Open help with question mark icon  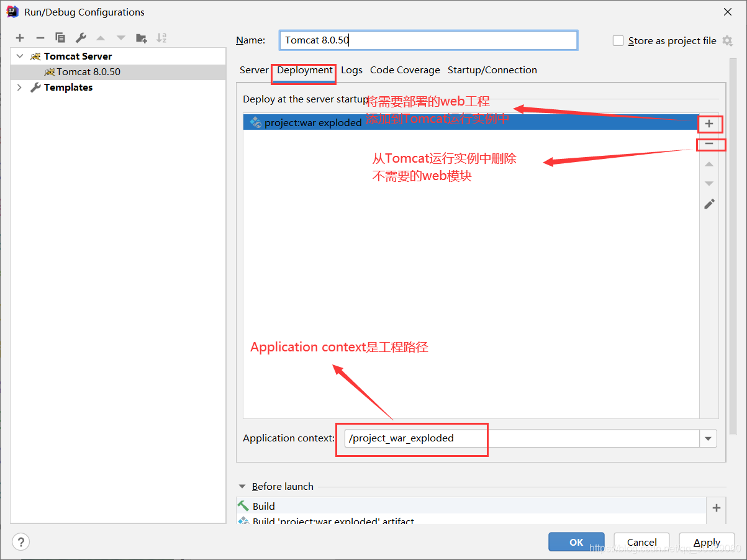point(20,541)
